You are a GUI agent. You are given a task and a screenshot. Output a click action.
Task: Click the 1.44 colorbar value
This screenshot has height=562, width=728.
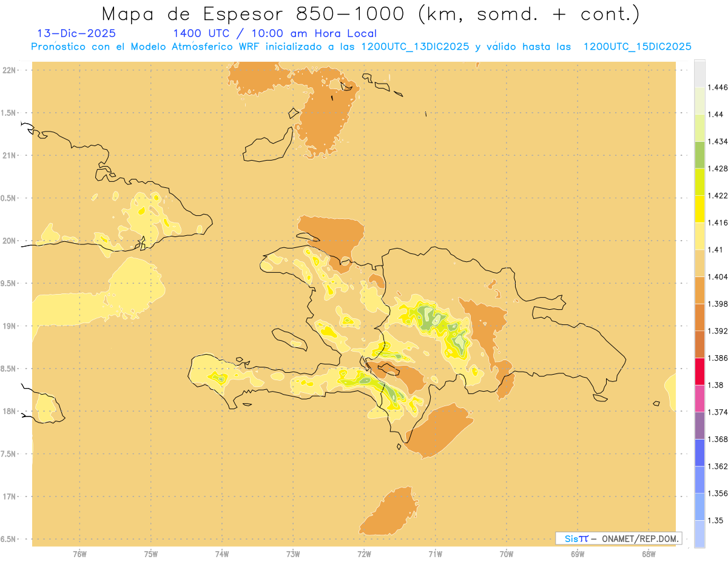[716, 115]
